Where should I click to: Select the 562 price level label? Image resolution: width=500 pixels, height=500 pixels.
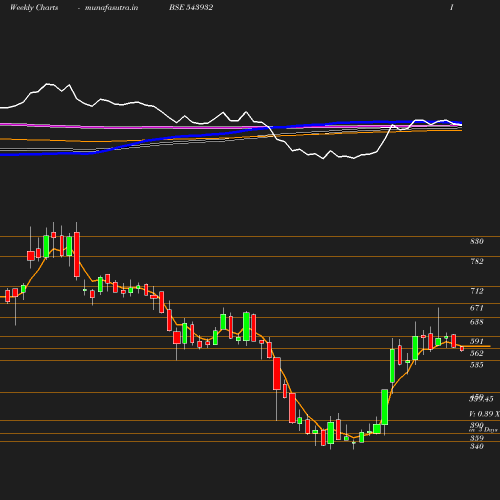click(x=477, y=353)
